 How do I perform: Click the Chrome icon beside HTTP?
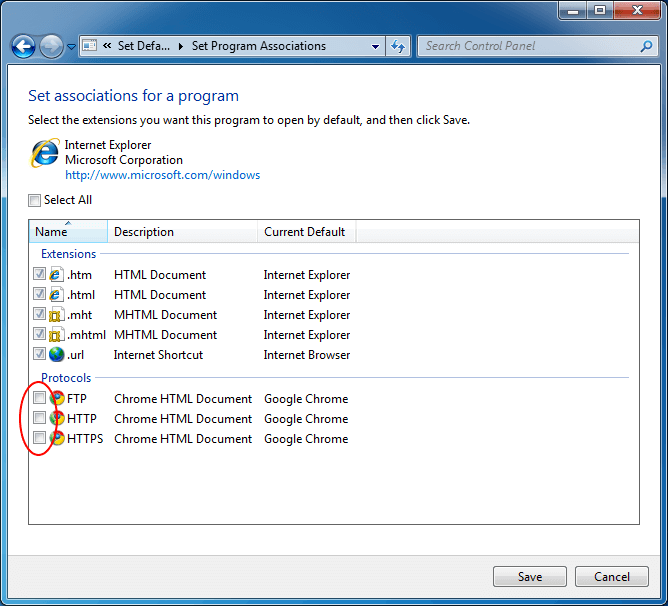(57, 418)
